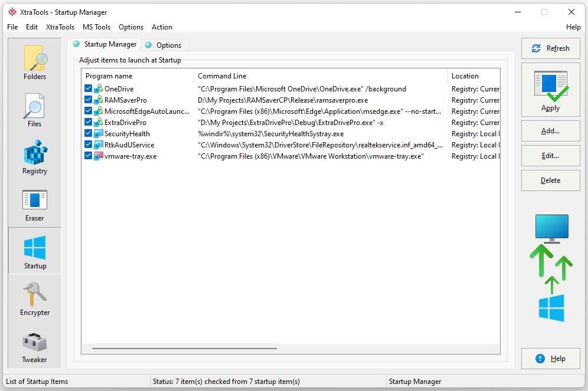Click the monitor and Windows startup graphic
This screenshot has height=391, width=588.
pyautogui.click(x=551, y=268)
